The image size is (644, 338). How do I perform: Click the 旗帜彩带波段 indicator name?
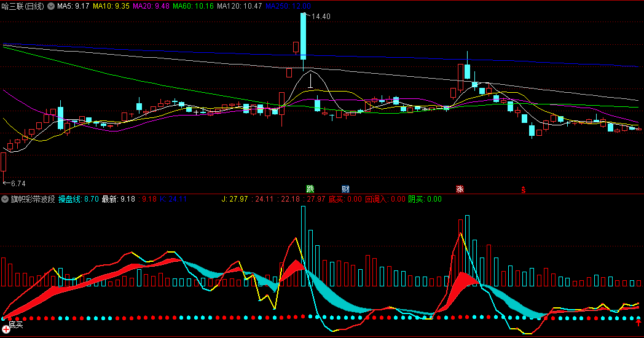(33, 199)
